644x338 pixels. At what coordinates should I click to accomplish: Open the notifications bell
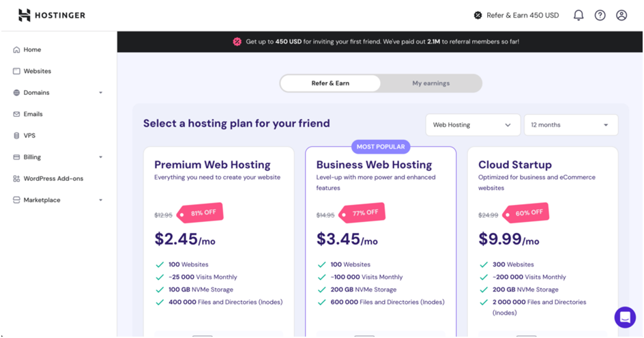(x=579, y=15)
